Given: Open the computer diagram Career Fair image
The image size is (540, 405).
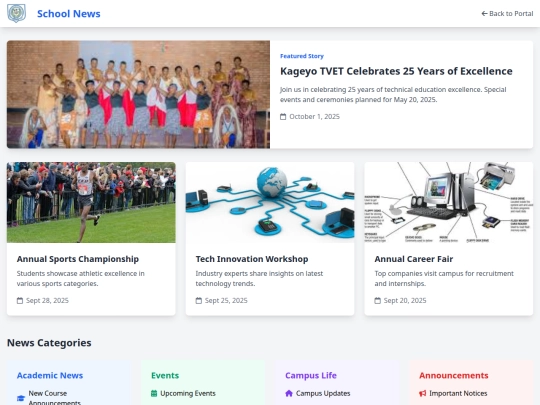Looking at the screenshot, I should coord(449,202).
